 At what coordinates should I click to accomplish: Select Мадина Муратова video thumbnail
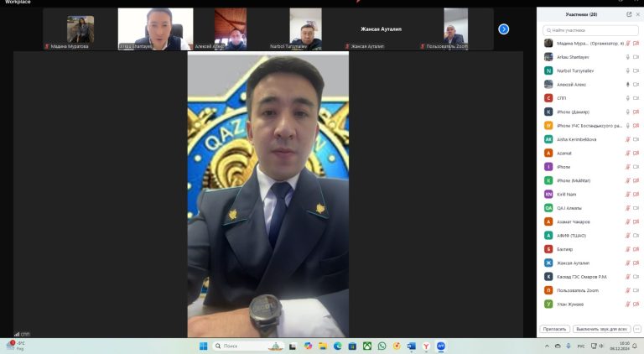(x=80, y=29)
